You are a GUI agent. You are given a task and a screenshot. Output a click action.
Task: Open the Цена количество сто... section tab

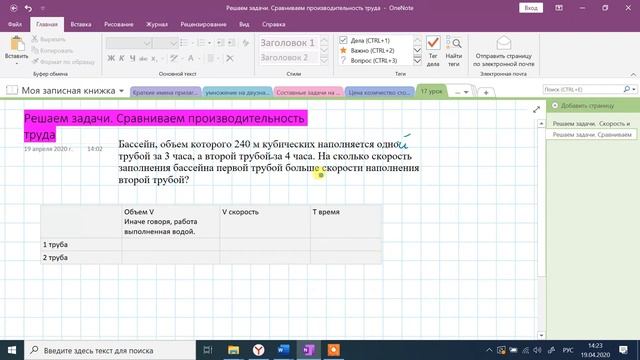click(x=379, y=92)
